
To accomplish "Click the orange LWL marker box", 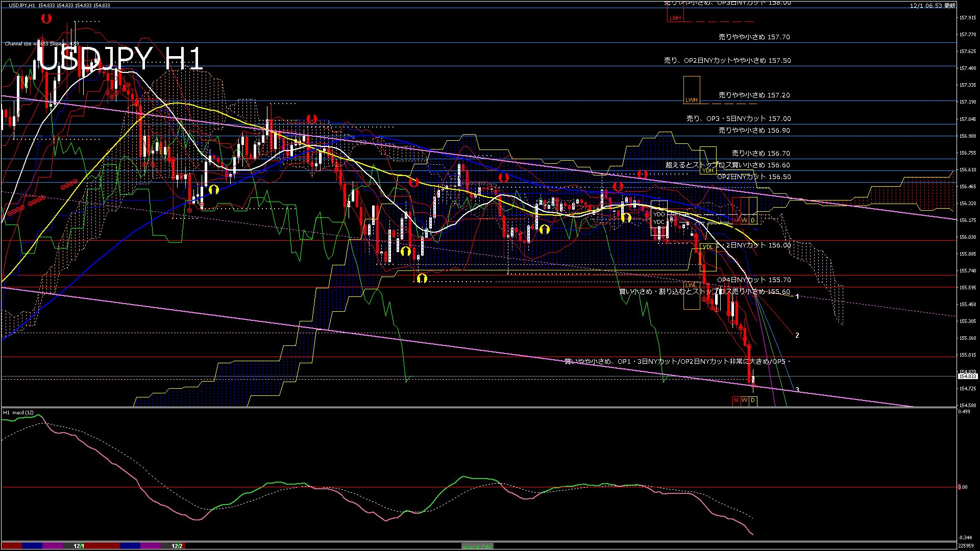I will [x=691, y=285].
